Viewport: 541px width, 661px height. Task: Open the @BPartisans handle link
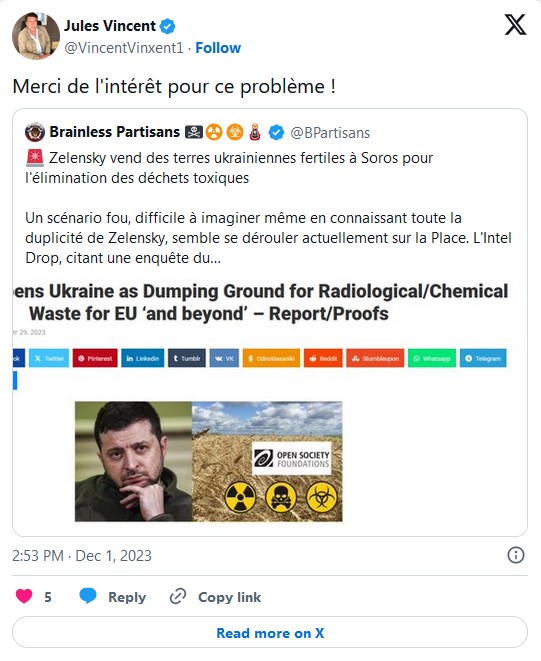[x=330, y=133]
